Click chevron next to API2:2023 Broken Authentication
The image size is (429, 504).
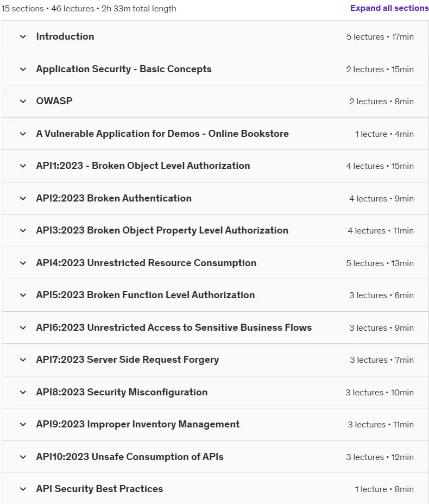23,198
